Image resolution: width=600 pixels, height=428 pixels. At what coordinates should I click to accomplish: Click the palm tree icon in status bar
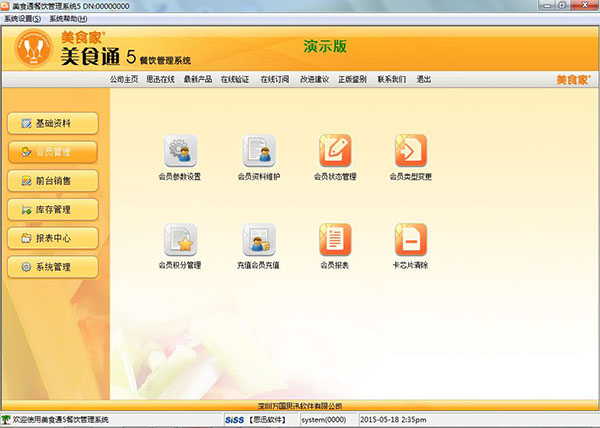pyautogui.click(x=5, y=419)
